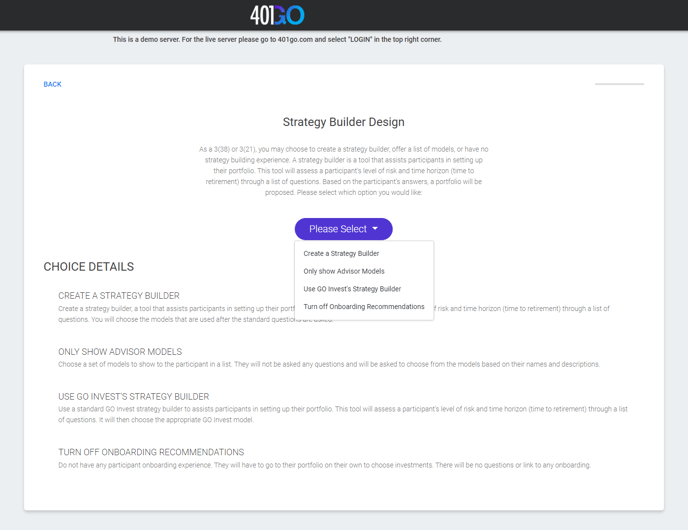The width and height of the screenshot is (688, 530).
Task: Click the 401GO logo in the header
Action: pyautogui.click(x=277, y=15)
